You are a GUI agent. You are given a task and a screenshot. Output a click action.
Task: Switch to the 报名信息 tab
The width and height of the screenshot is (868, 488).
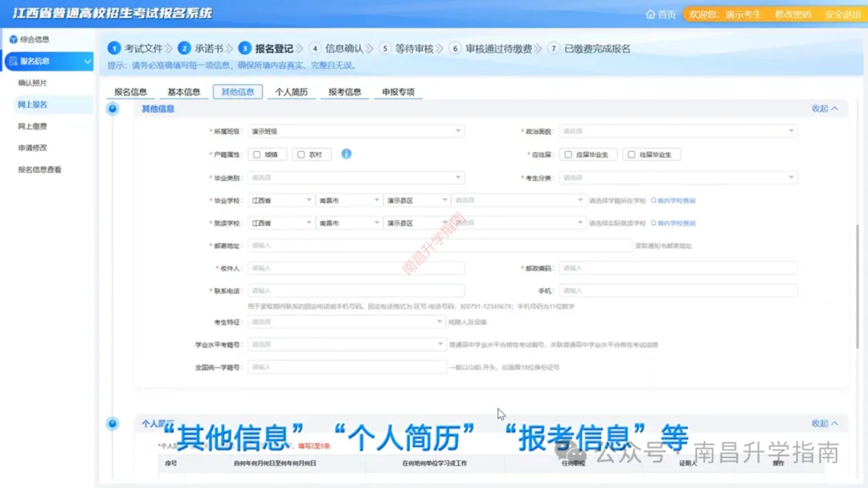[131, 92]
